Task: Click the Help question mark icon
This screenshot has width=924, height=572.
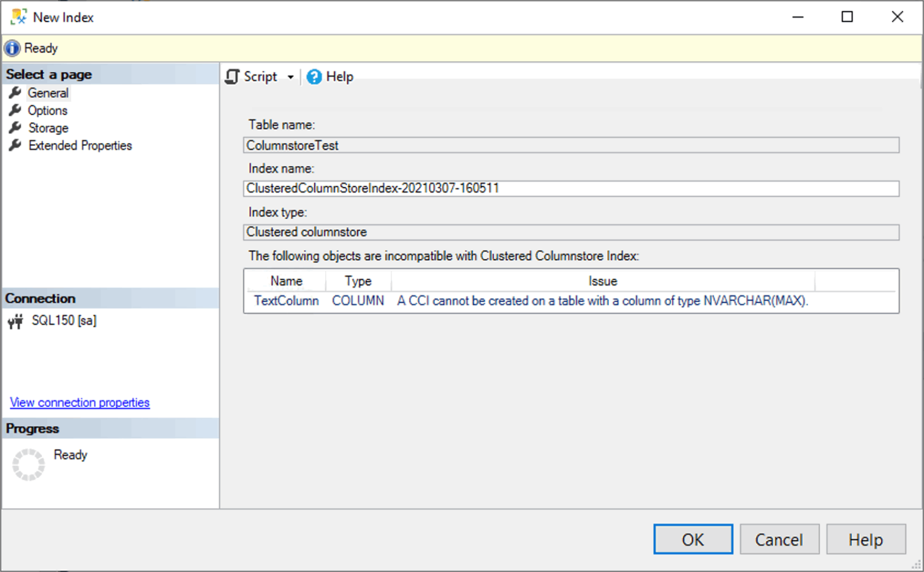Action: tap(314, 76)
